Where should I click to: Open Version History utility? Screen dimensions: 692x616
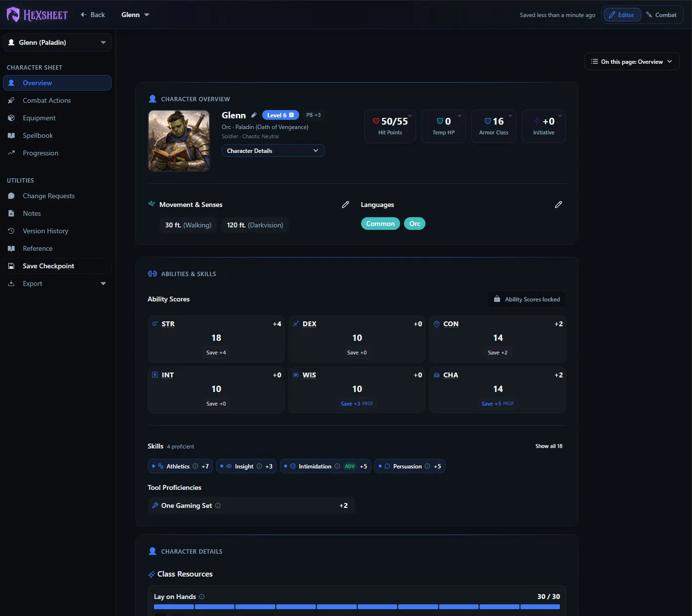point(57,231)
